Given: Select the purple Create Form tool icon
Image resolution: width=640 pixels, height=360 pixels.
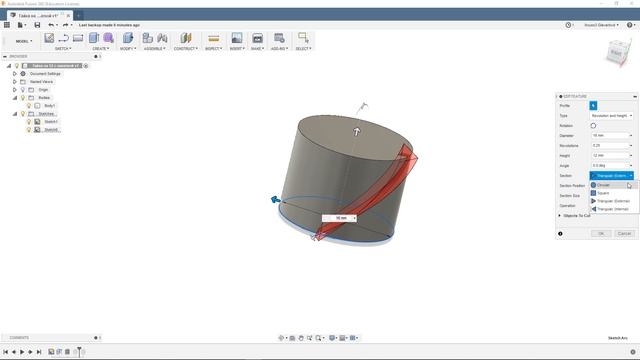Looking at the screenshot, I should [x=109, y=38].
